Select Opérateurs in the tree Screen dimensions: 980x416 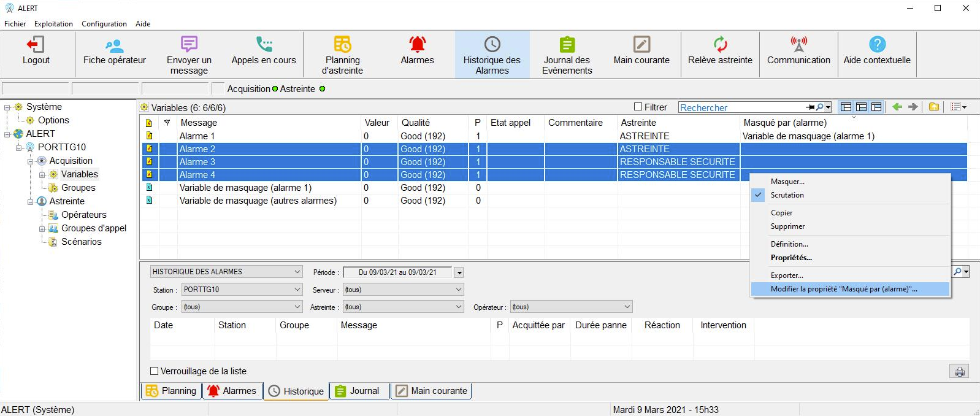pos(83,215)
